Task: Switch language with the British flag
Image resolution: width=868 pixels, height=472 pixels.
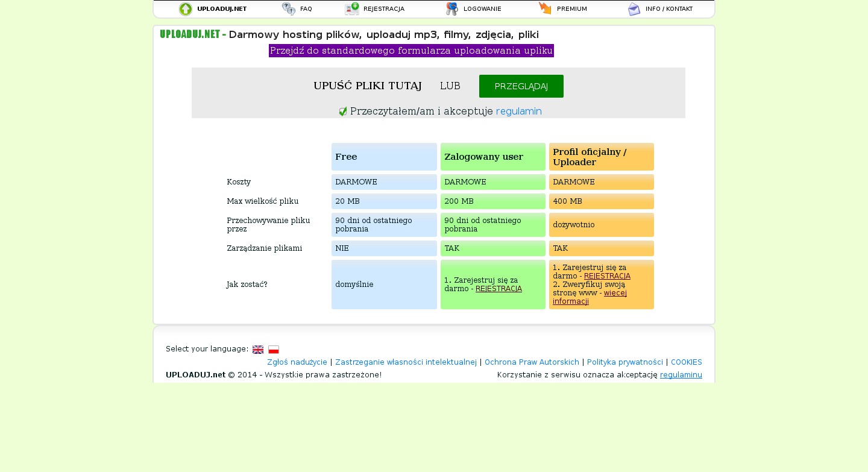Action: tap(258, 350)
